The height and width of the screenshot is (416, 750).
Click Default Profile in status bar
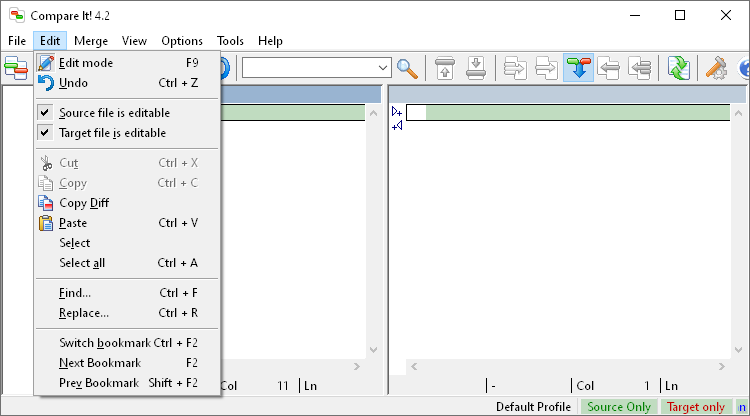point(533,407)
